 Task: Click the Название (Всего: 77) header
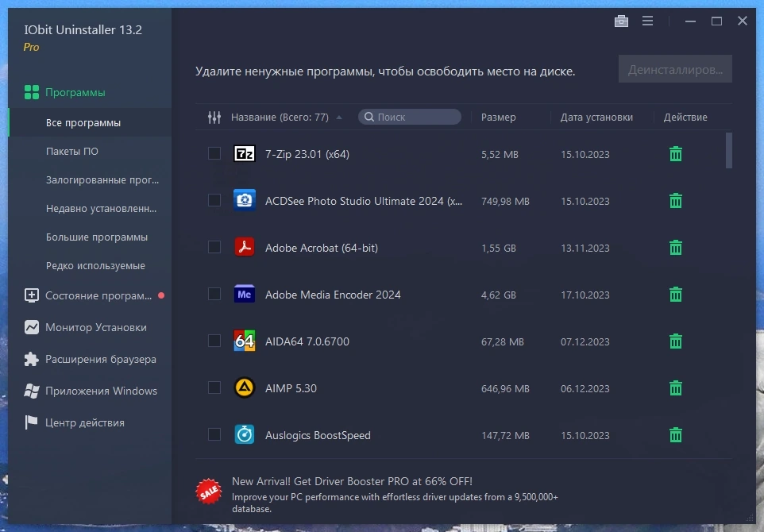pos(280,118)
